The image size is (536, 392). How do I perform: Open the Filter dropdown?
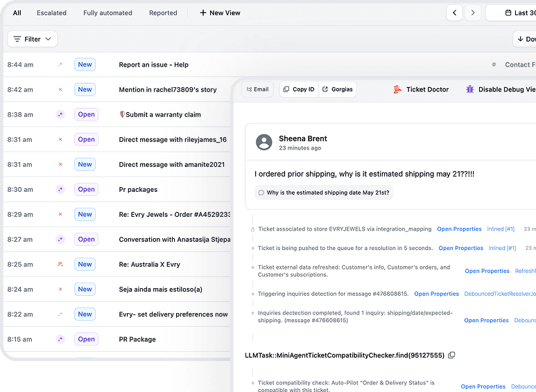[33, 39]
